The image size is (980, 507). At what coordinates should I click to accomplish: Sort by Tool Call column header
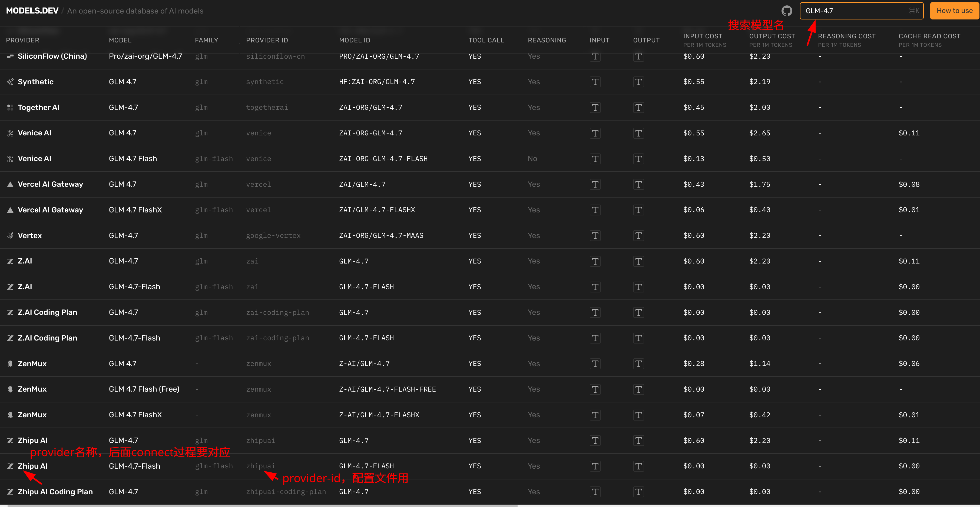click(x=486, y=40)
